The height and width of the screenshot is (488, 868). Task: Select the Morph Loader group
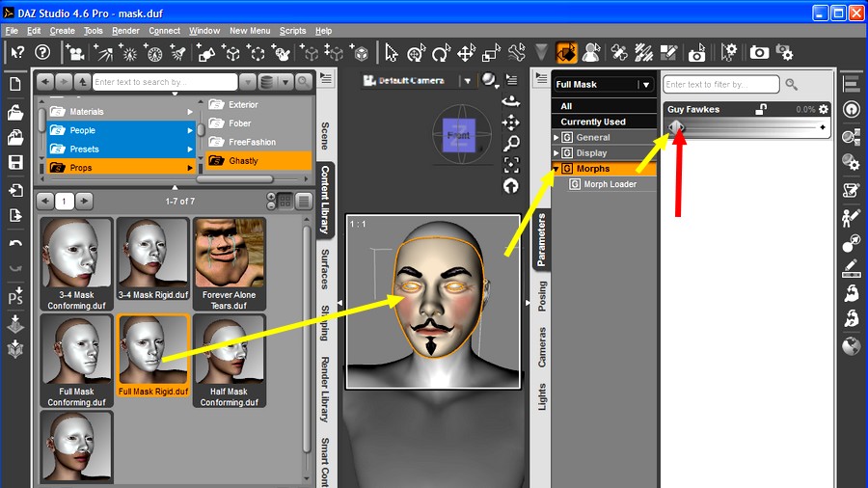(x=610, y=184)
